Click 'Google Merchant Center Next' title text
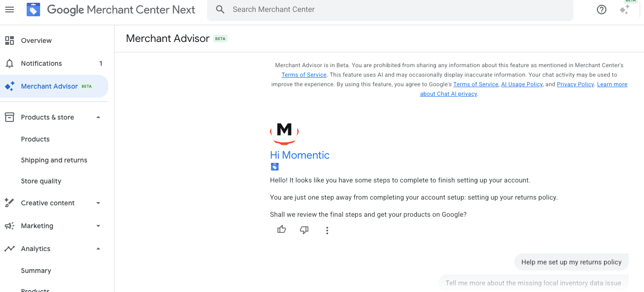 click(x=121, y=10)
